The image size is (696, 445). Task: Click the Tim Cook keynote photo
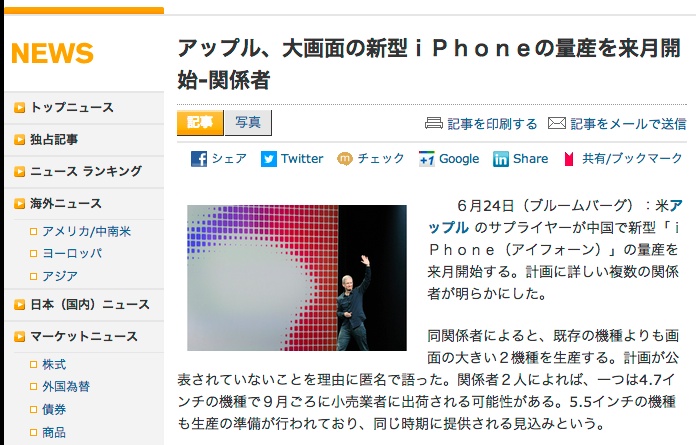(x=297, y=278)
